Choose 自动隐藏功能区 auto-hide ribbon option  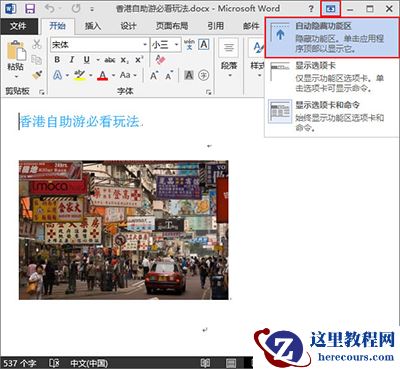pos(332,37)
